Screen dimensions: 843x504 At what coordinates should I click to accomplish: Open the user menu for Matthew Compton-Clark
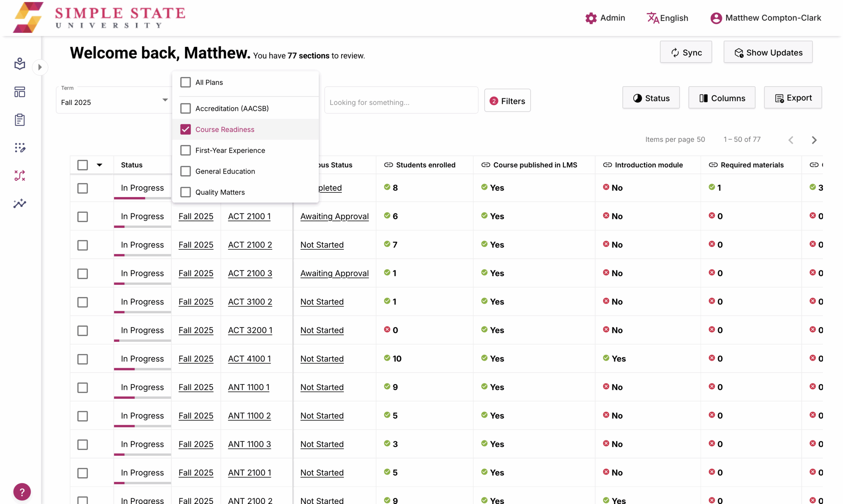pos(717,18)
